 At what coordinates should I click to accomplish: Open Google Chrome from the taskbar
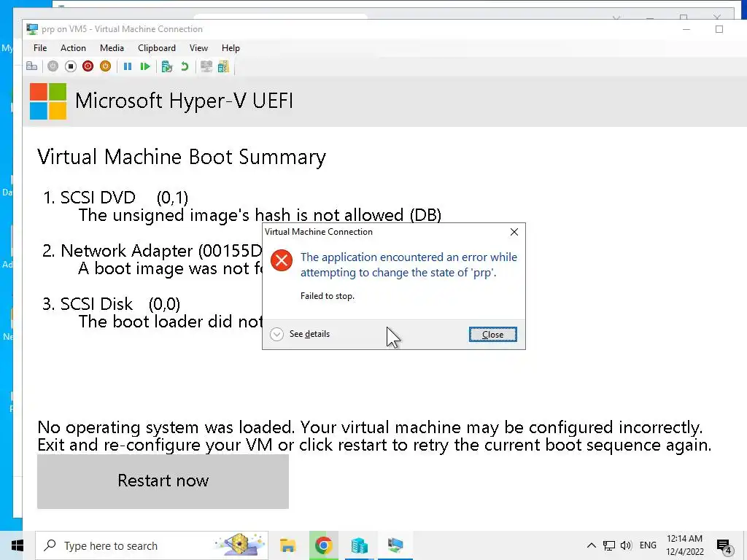pos(323,545)
